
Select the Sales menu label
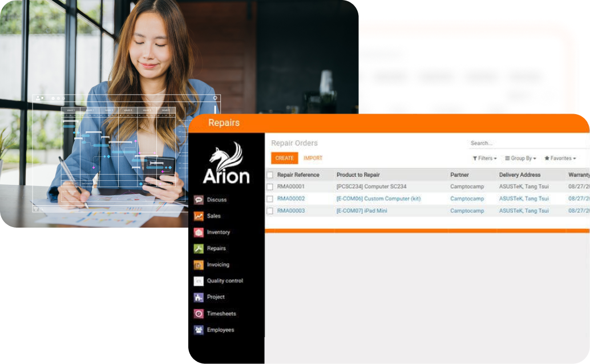click(x=214, y=216)
